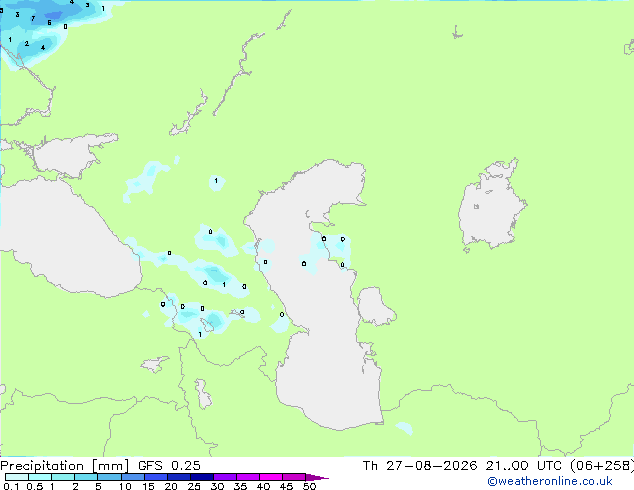Pick the legend swatch between 45 and 50
Viewport: 634px width, 490px height.
point(294,477)
